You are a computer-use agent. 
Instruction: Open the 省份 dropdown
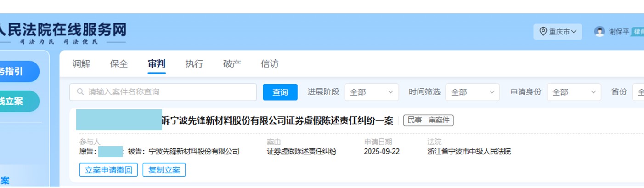pyautogui.click(x=638, y=92)
